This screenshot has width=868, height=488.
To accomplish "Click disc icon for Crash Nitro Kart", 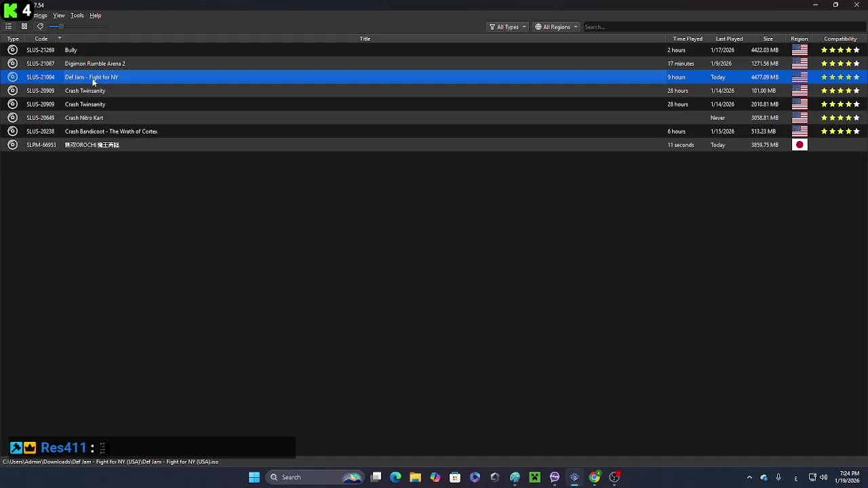I will coord(12,118).
